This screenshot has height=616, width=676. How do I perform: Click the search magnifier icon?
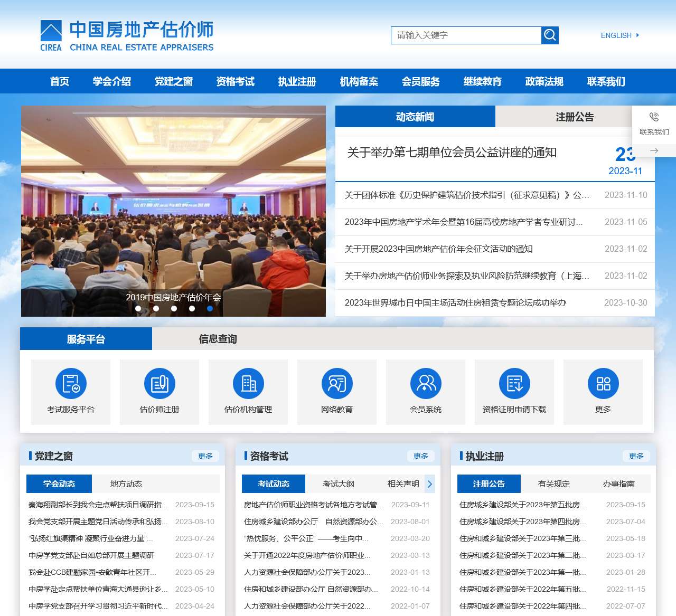(x=549, y=35)
